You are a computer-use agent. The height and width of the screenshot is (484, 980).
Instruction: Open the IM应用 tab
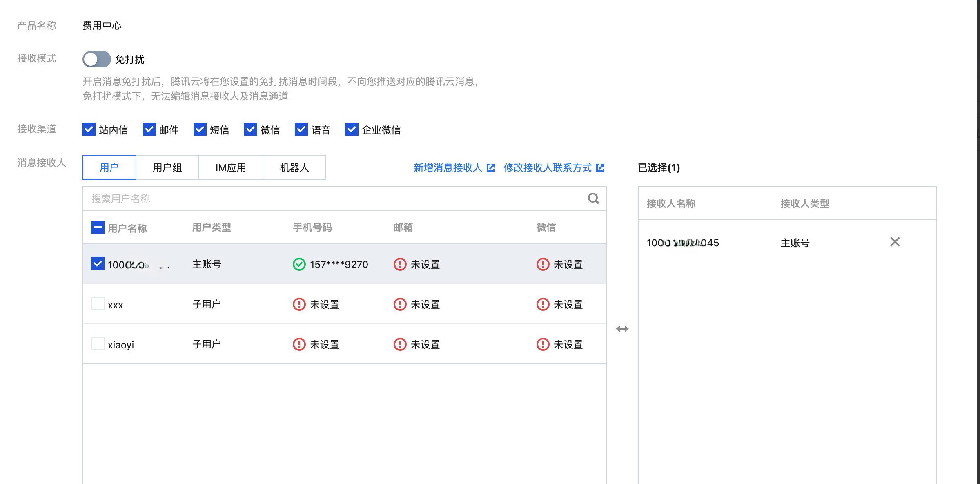(x=231, y=168)
